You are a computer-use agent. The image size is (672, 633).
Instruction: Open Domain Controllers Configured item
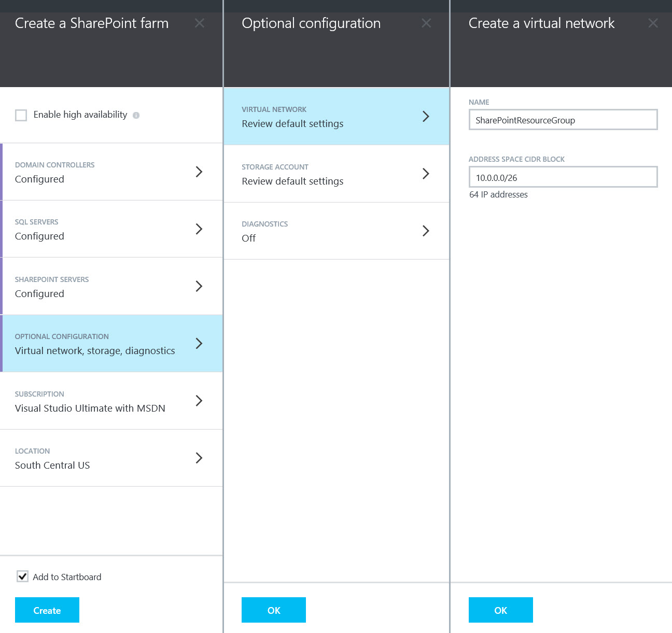tap(111, 172)
